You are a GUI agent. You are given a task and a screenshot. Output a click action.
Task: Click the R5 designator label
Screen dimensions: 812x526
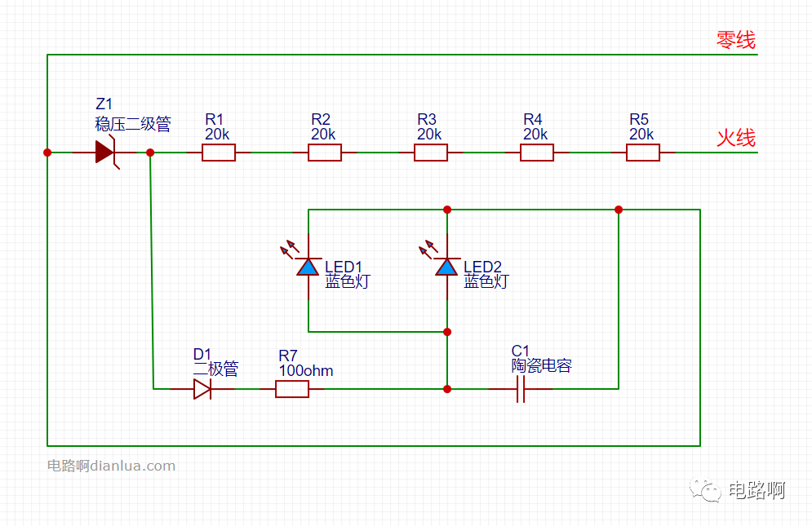click(639, 119)
